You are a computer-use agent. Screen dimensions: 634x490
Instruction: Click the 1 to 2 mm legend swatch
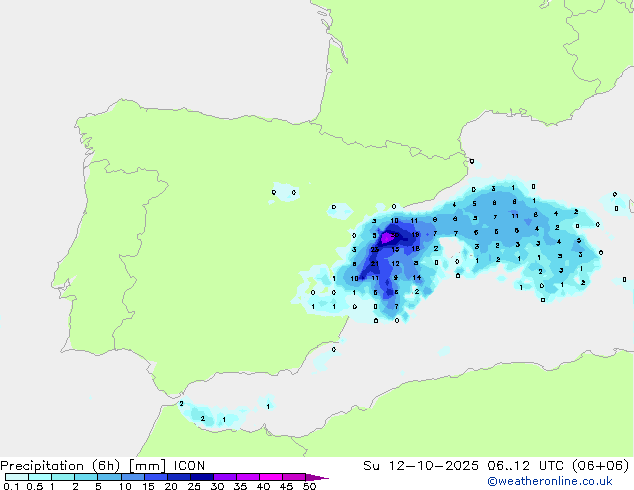coord(63,477)
